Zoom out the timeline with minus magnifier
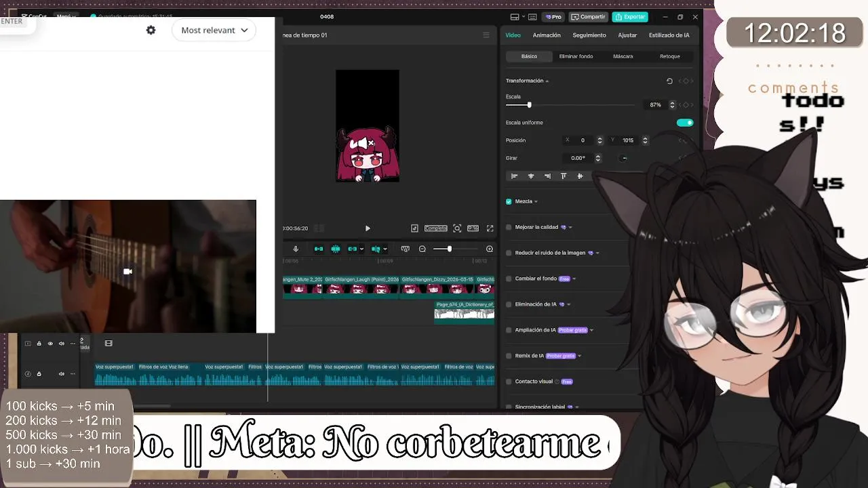Screen dimensions: 868x488 tap(422, 249)
